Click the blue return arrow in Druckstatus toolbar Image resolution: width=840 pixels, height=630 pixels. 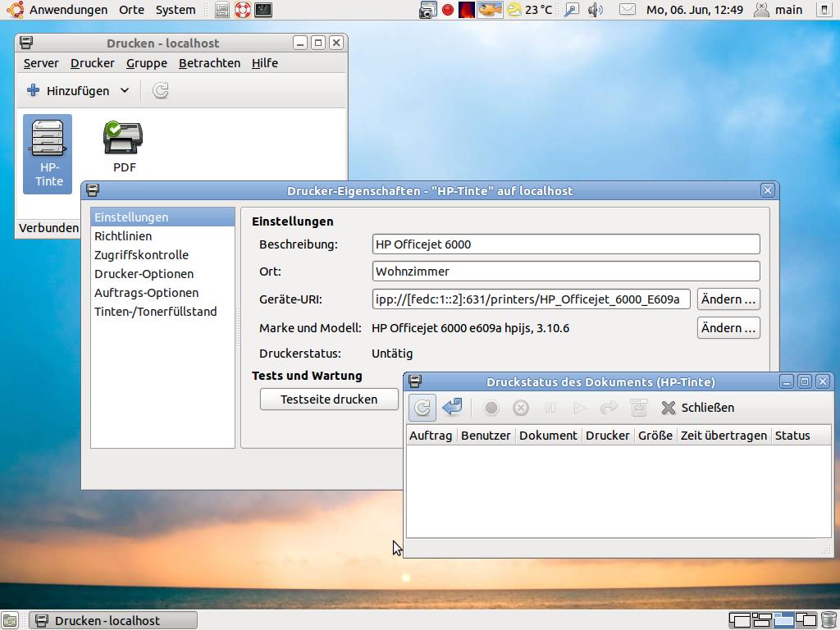(x=452, y=408)
